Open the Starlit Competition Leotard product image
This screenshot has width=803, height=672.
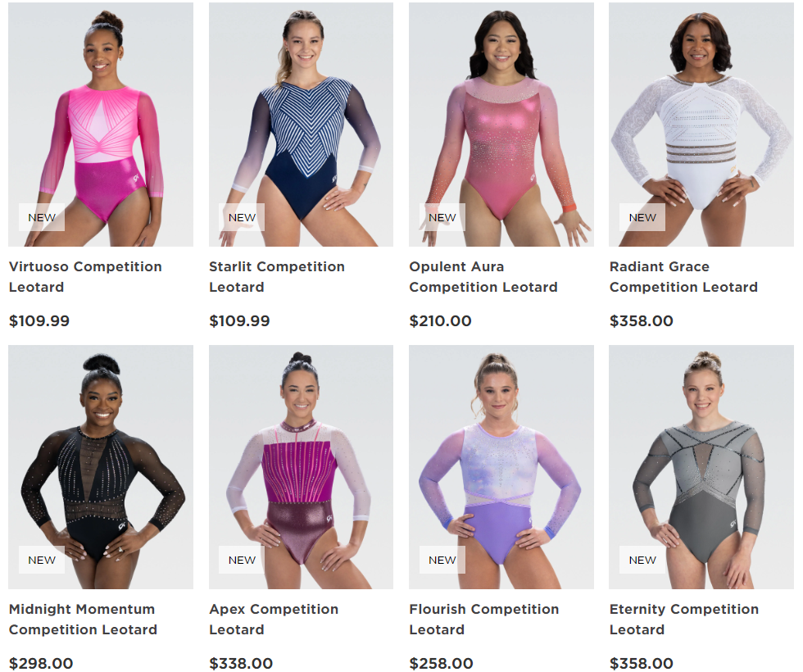[x=302, y=125]
